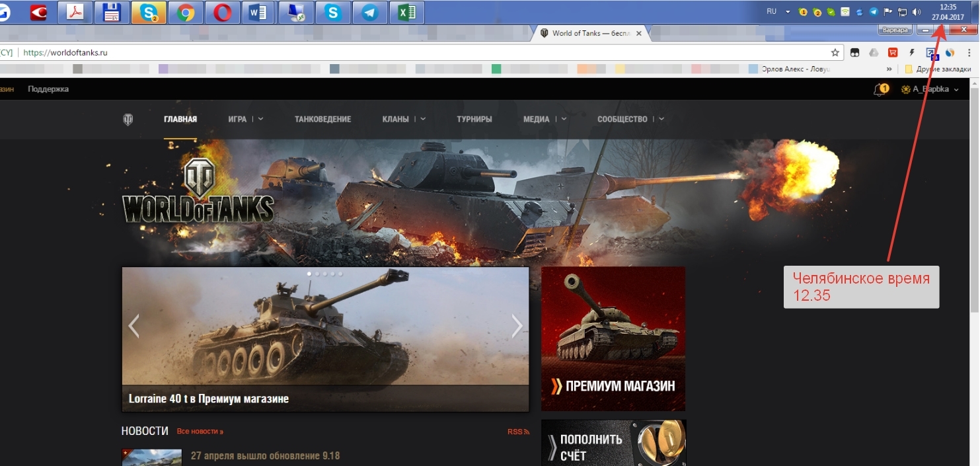This screenshot has height=466, width=980.
Task: Close the World of Tanks tab
Action: coord(638,33)
